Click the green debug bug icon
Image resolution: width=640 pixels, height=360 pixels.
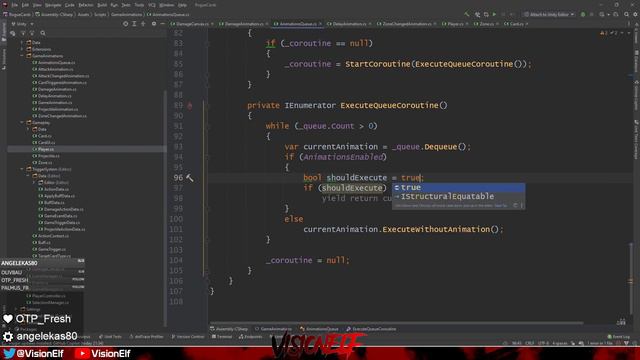[583, 14]
